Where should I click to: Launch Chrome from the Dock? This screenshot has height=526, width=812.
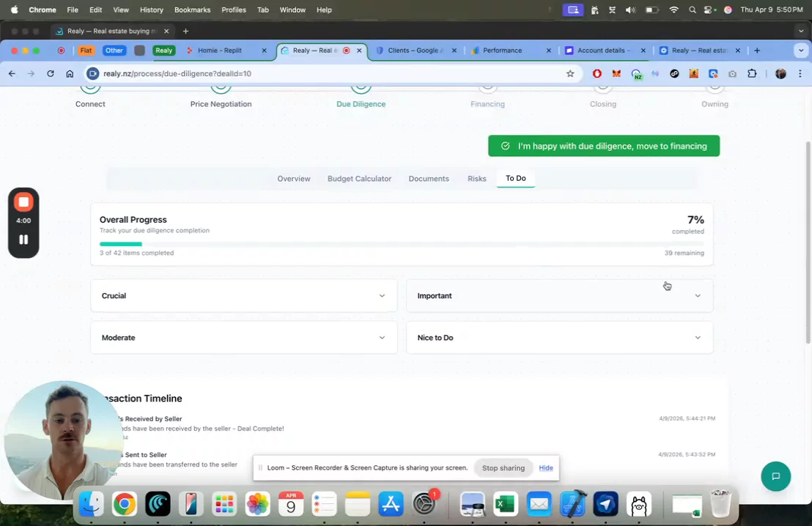point(125,504)
